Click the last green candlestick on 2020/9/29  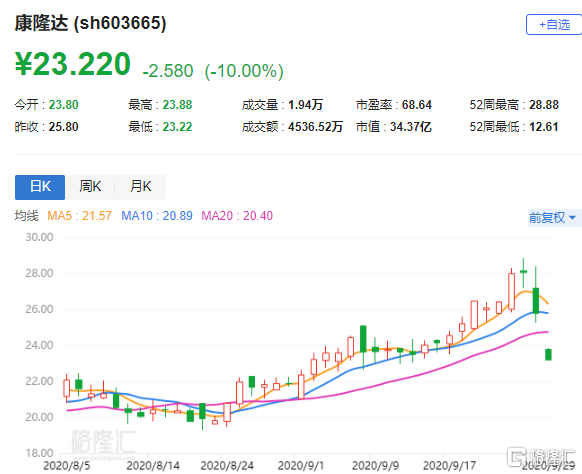click(x=548, y=354)
